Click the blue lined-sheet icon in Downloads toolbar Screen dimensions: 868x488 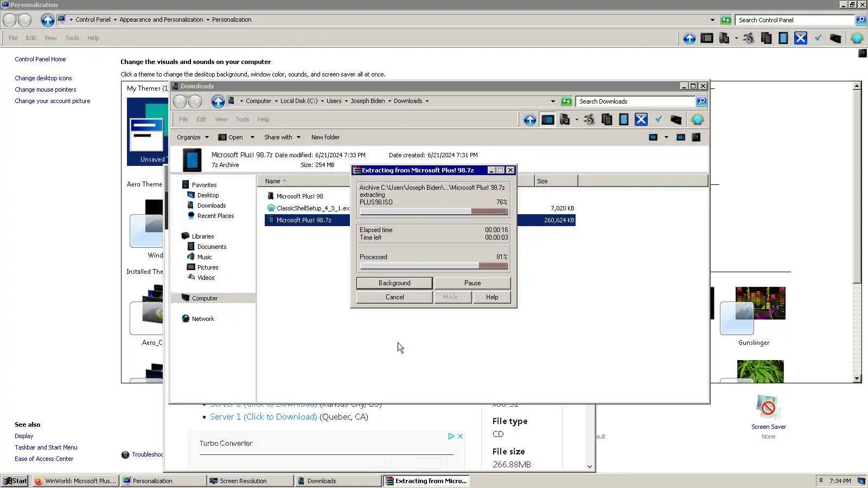(x=624, y=120)
